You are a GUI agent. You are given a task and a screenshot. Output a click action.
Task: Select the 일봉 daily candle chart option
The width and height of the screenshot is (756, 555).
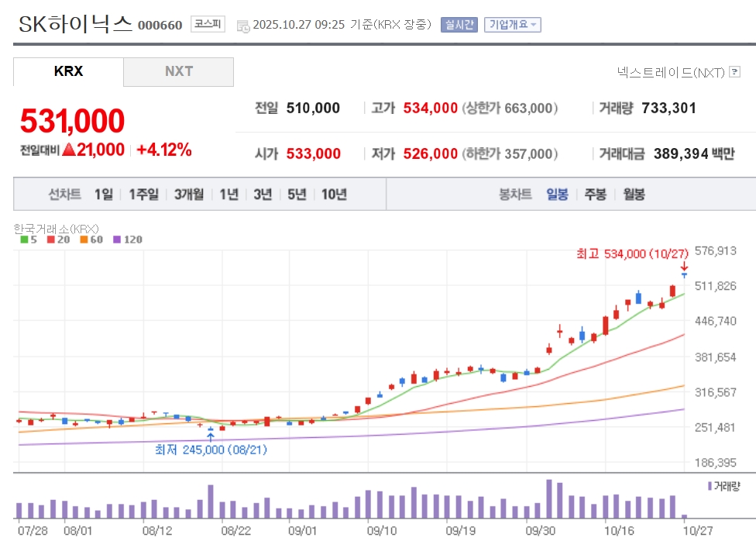tap(557, 194)
